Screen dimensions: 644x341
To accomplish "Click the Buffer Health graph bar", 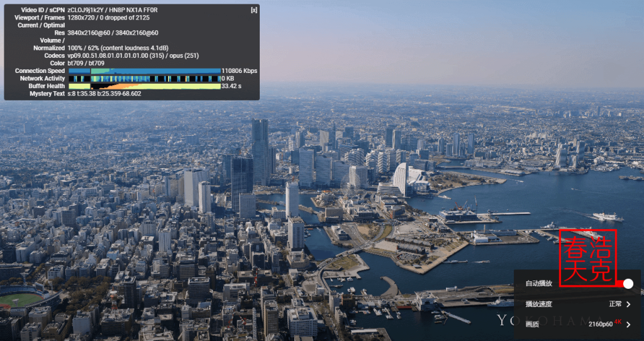I will (x=144, y=86).
